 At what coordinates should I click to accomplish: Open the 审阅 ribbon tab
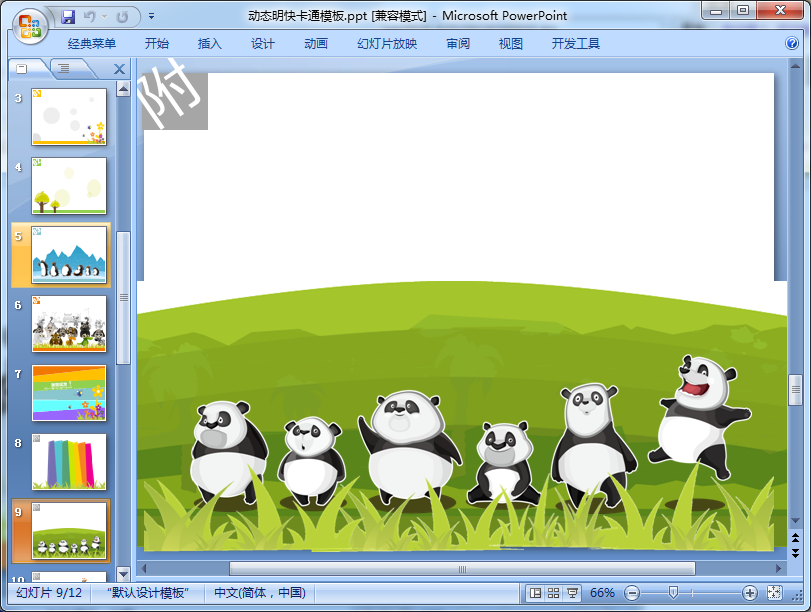(458, 44)
